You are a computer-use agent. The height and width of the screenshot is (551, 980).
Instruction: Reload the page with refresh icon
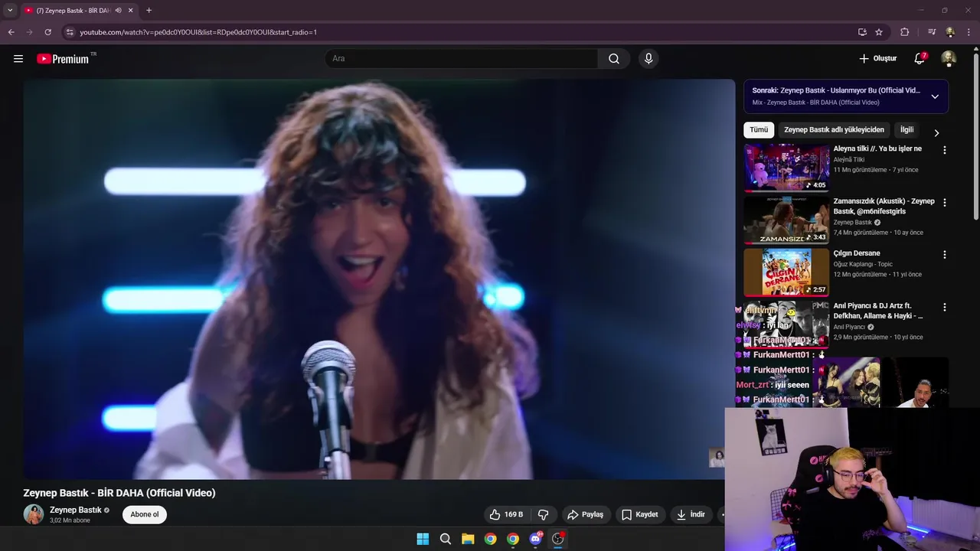click(x=47, y=32)
